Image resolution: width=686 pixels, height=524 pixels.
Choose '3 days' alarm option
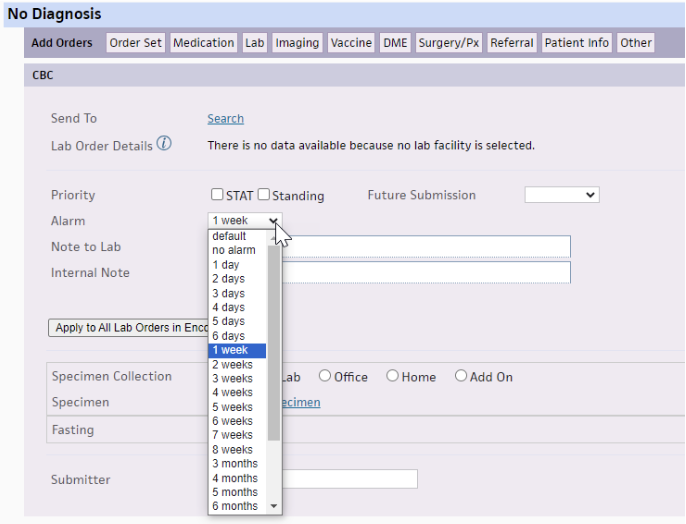tap(237, 293)
